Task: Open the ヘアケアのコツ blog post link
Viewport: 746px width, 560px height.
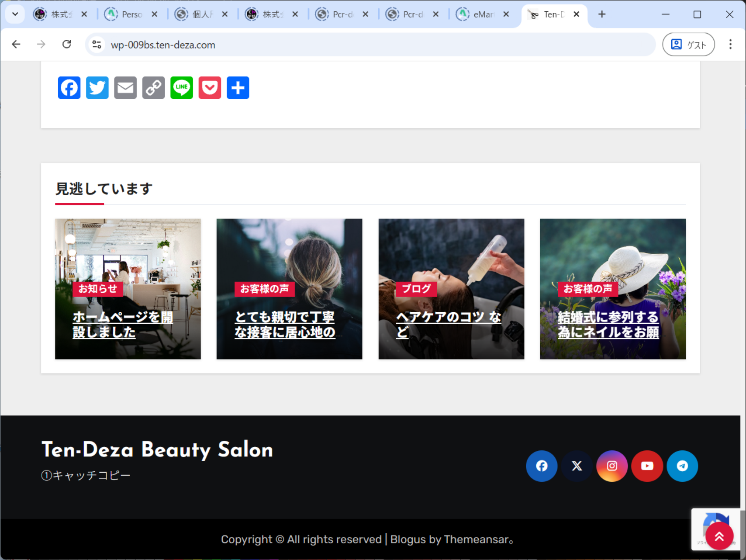Action: [448, 317]
